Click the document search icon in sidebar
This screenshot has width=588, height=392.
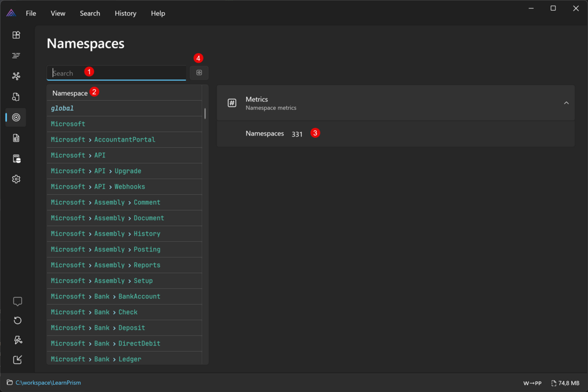point(16,97)
